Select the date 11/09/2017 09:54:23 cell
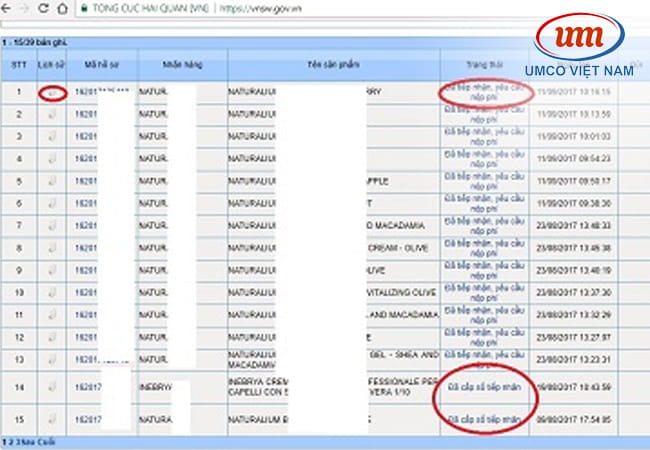The image size is (650, 450). [574, 158]
